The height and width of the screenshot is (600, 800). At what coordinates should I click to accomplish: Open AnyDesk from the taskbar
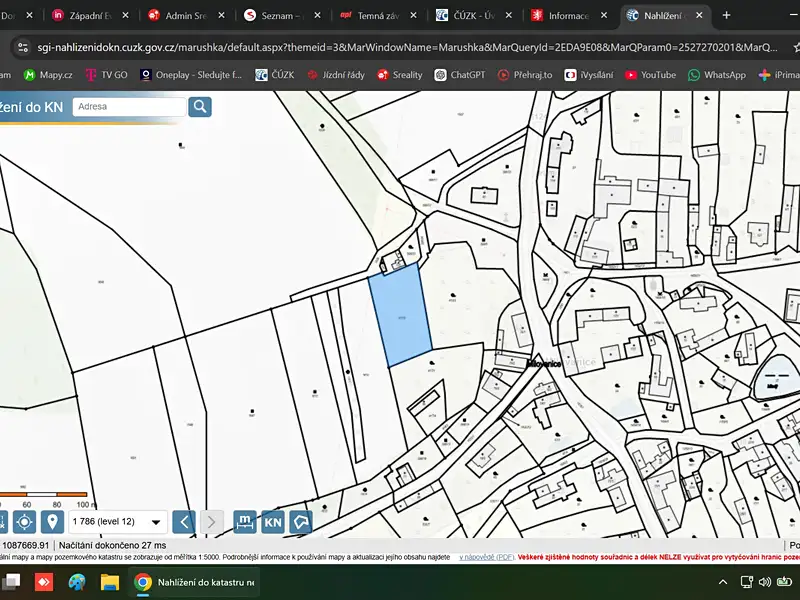click(x=44, y=582)
